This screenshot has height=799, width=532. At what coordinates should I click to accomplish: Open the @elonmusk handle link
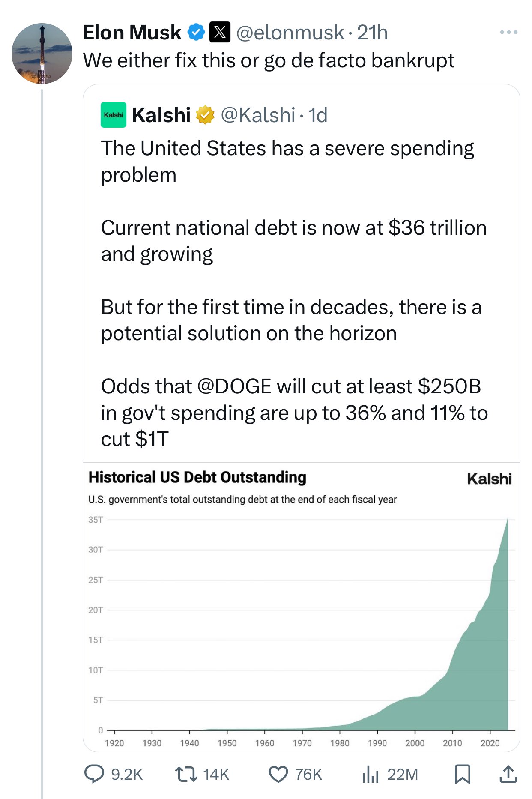coord(290,33)
